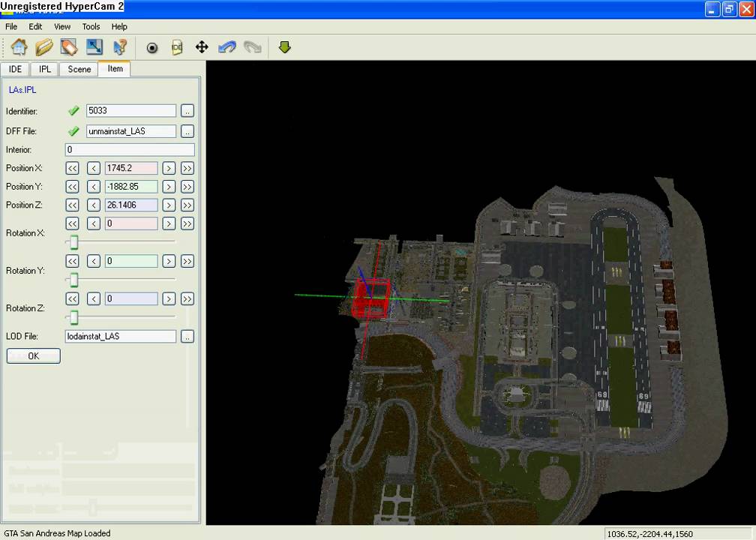
Task: Increase Position Z with double right arrows
Action: click(x=187, y=205)
